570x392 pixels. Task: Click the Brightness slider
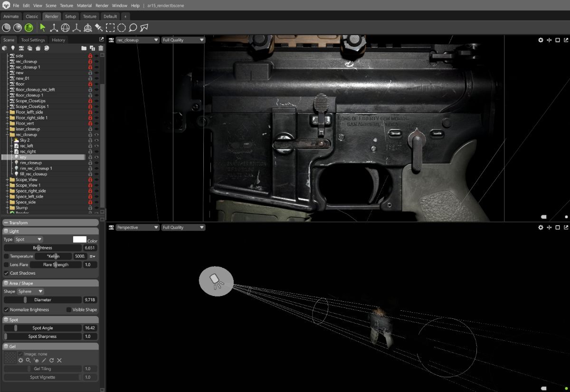pos(43,248)
